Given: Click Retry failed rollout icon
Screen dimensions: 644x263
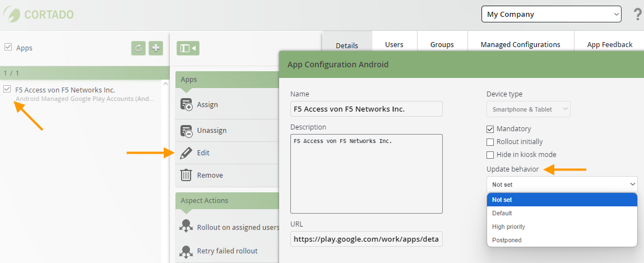Looking at the screenshot, I should pyautogui.click(x=187, y=251).
